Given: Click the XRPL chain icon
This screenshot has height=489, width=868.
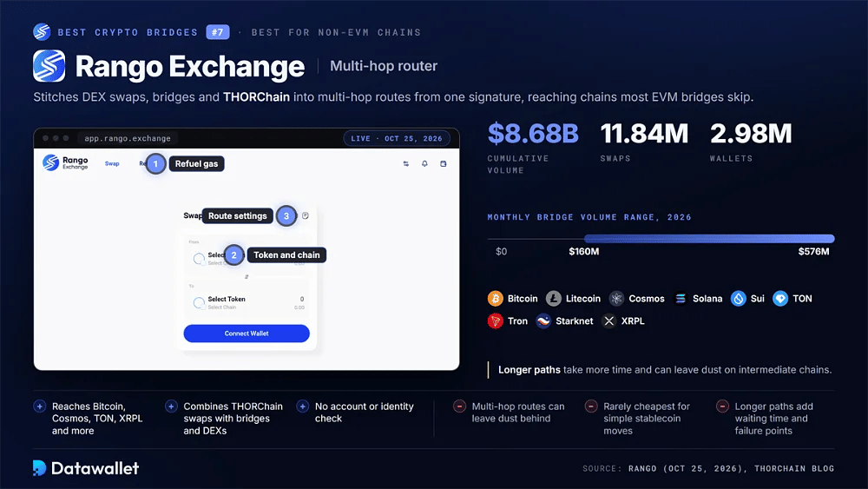Looking at the screenshot, I should 609,320.
